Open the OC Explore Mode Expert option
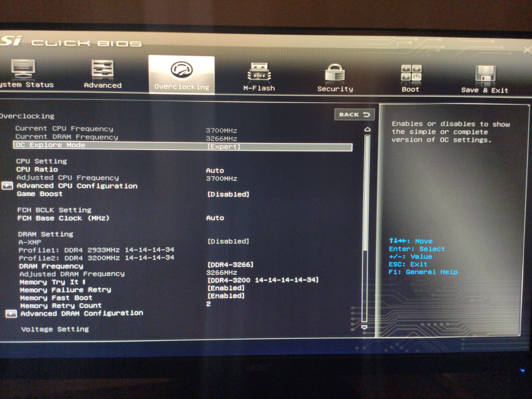This screenshot has height=399, width=532. coord(224,147)
